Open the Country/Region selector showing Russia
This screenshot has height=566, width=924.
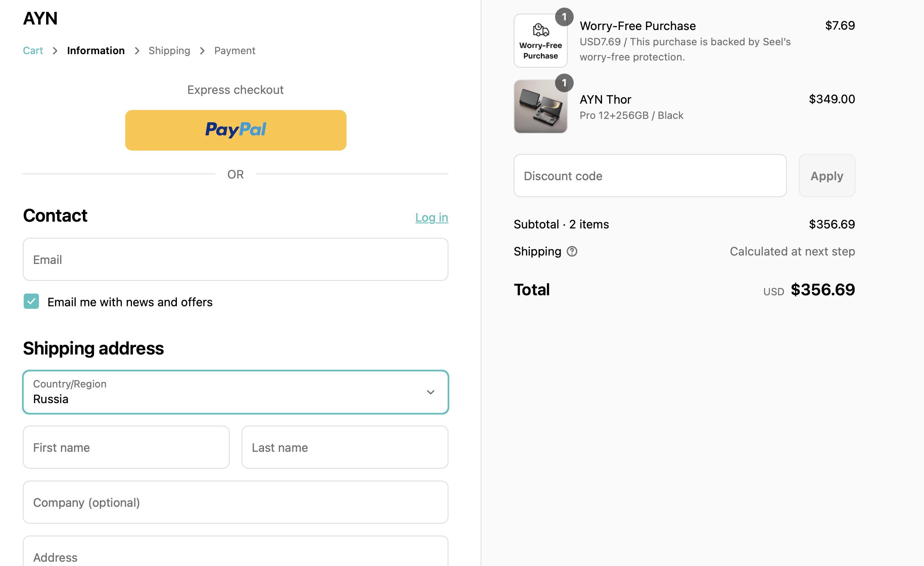[x=235, y=392]
